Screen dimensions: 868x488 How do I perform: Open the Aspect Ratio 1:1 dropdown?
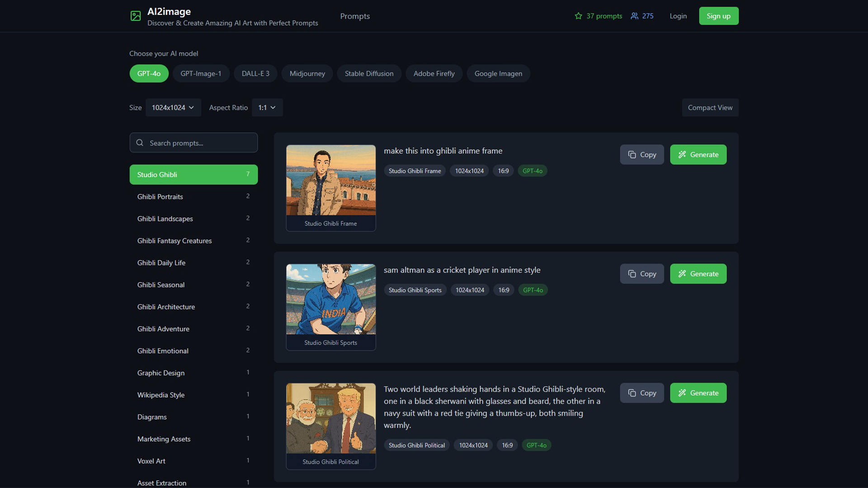tap(267, 108)
